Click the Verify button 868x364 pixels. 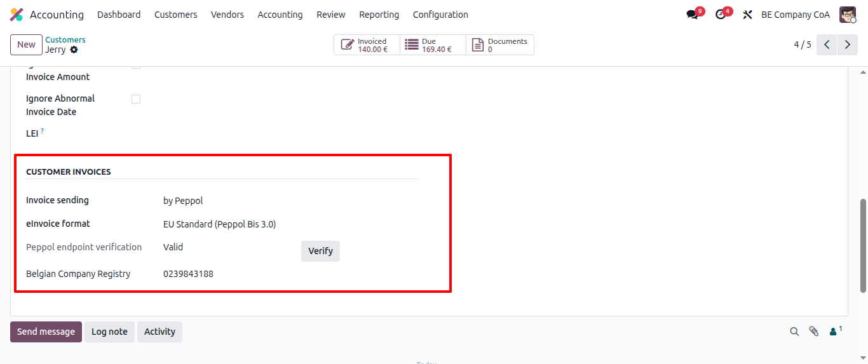[320, 251]
